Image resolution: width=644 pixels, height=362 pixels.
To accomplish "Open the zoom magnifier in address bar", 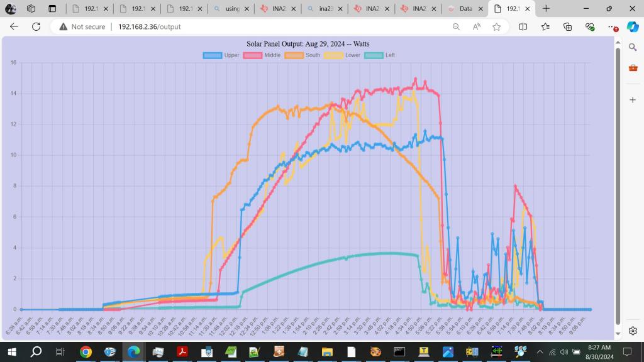I will point(456,27).
